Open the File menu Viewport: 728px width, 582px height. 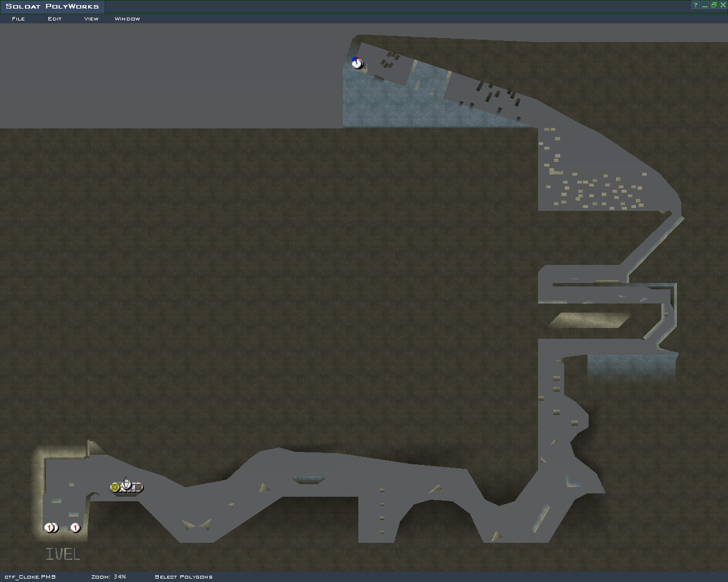(x=18, y=19)
